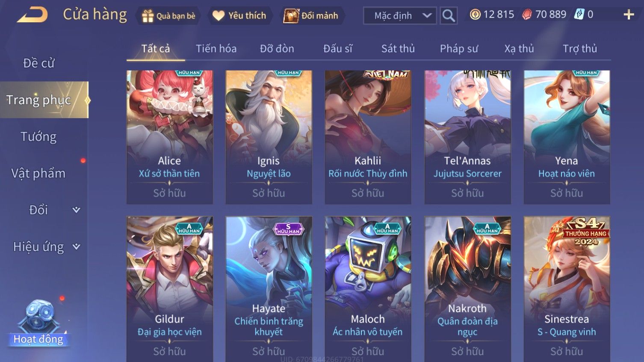Viewport: 644px width, 362px height.
Task: Expand the Hiệu ứng sidebar section
Action: (76, 246)
